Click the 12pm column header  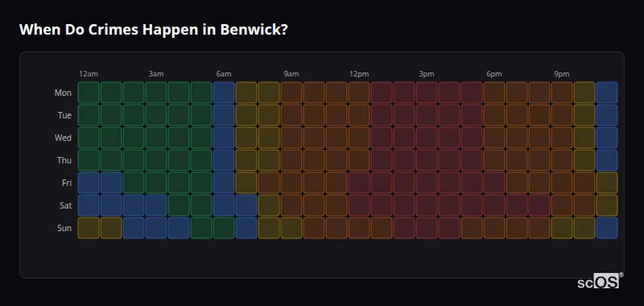pos(359,74)
